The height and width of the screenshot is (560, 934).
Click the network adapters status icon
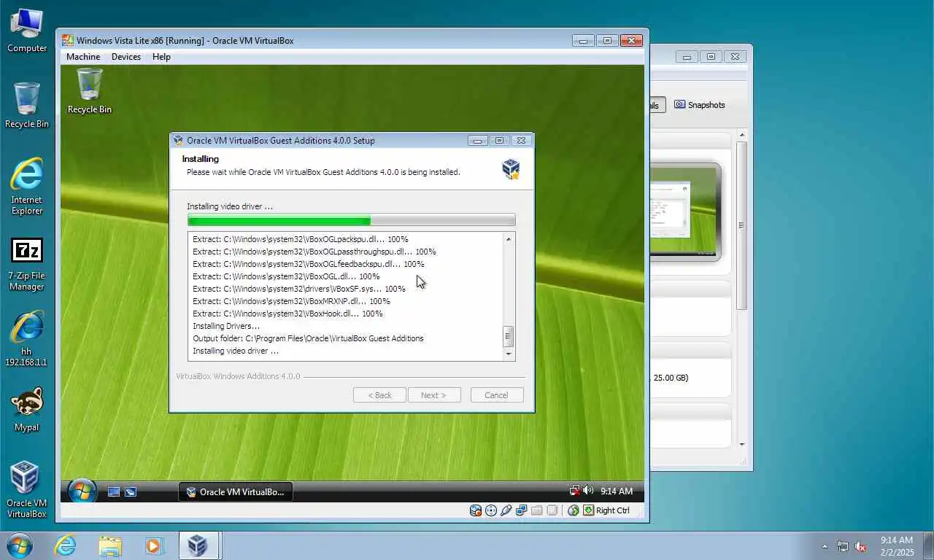click(x=522, y=510)
